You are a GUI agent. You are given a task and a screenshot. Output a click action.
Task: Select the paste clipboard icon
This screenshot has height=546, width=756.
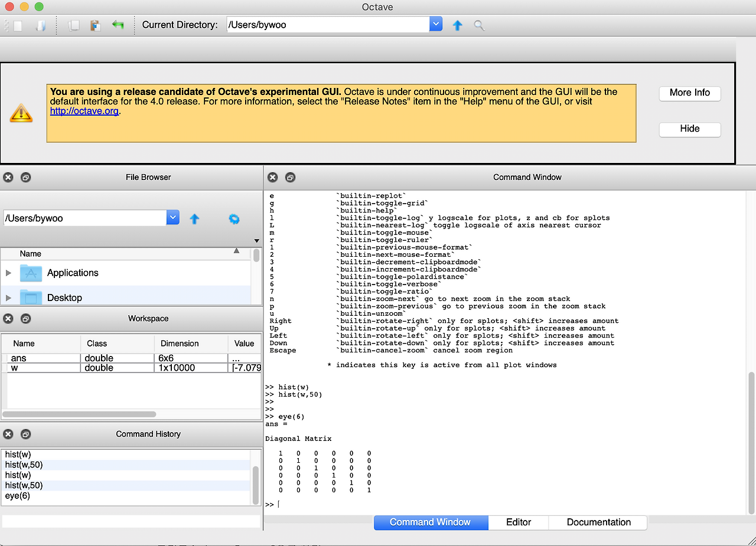pyautogui.click(x=95, y=25)
